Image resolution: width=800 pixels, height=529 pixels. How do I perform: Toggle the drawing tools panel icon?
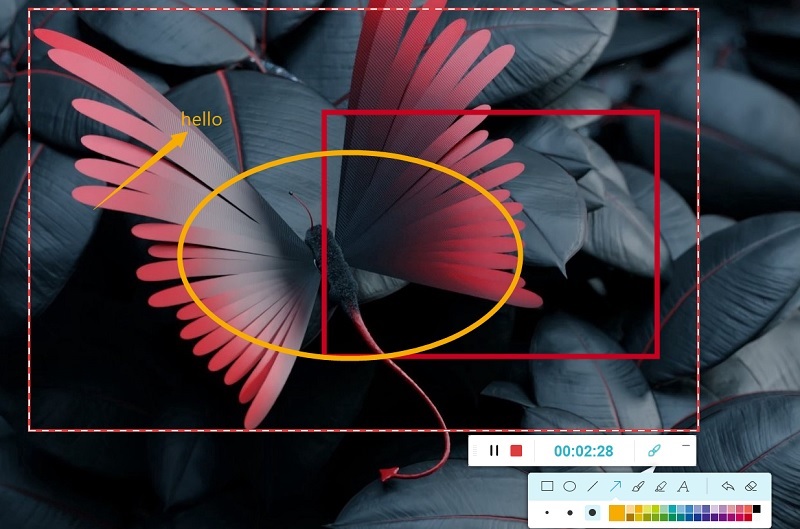tap(654, 451)
